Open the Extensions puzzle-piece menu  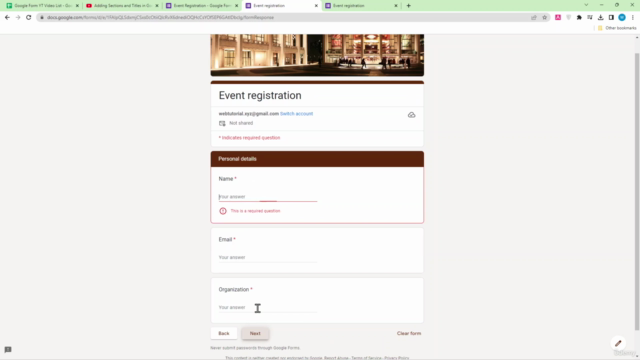pyautogui.click(x=579, y=18)
